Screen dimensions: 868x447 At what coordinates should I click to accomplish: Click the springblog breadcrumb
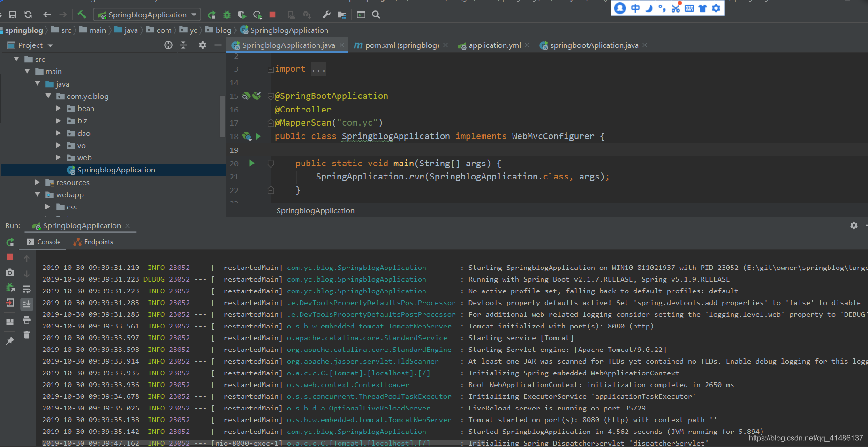[24, 30]
